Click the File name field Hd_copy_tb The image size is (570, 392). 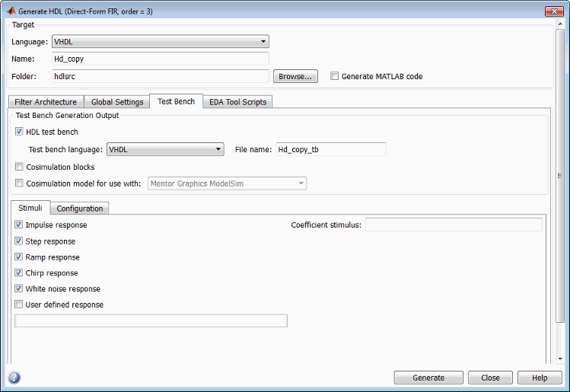331,149
